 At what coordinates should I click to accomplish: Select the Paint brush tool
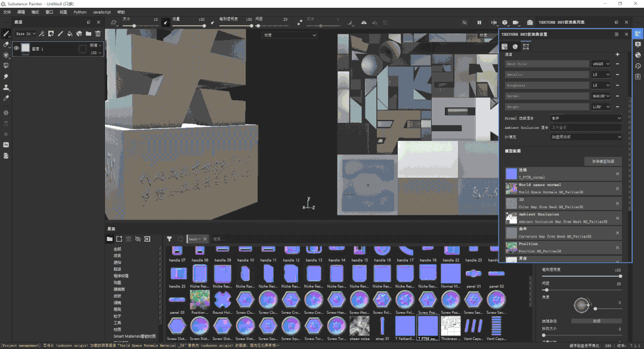coord(6,34)
